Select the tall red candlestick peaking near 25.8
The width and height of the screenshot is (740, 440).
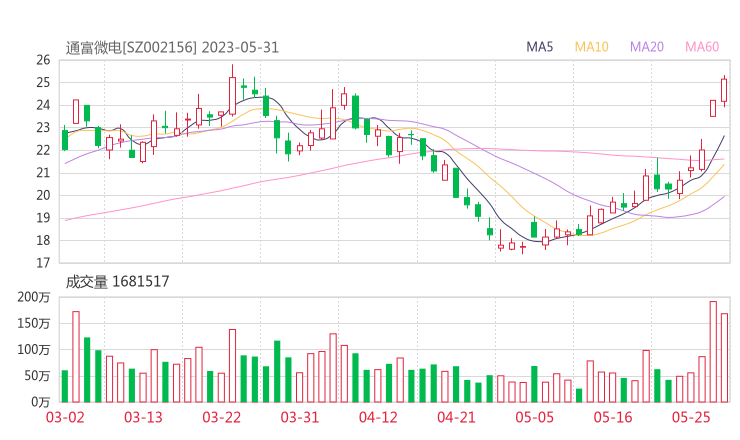(232, 91)
